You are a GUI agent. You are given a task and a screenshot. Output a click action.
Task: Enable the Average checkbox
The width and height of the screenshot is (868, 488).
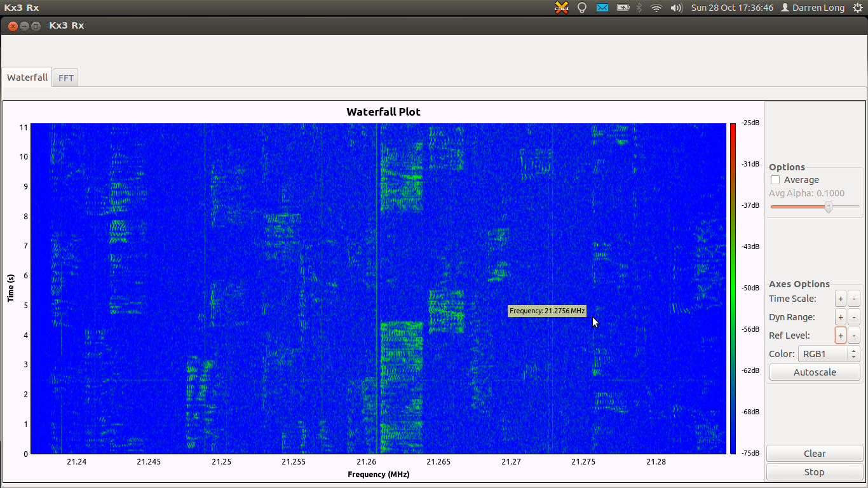tap(775, 180)
